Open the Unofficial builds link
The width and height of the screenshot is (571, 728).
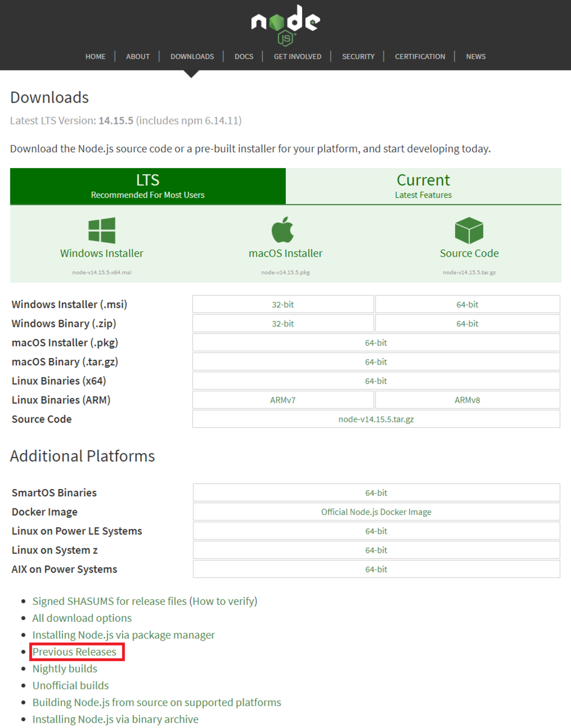click(x=70, y=686)
